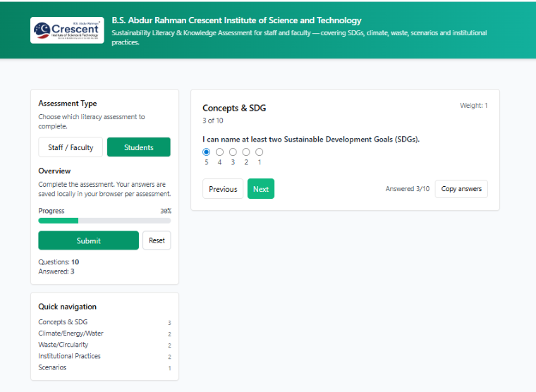Image resolution: width=536 pixels, height=392 pixels.
Task: Mark rating 1 radio button
Action: pyautogui.click(x=260, y=152)
